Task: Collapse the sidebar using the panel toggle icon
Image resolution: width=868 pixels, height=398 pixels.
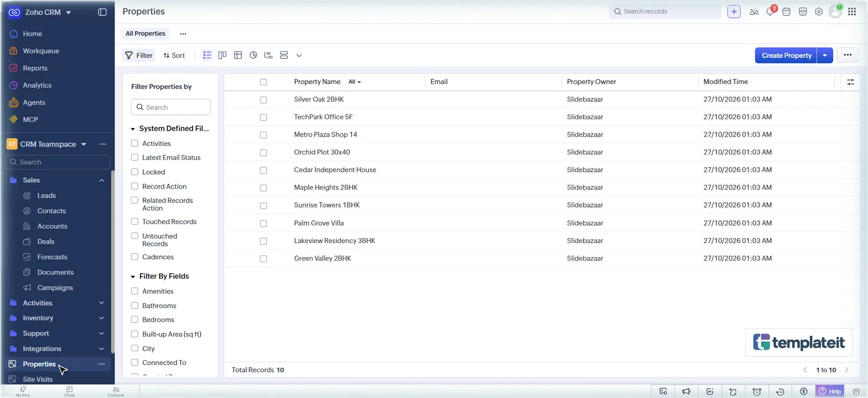Action: 102,12
